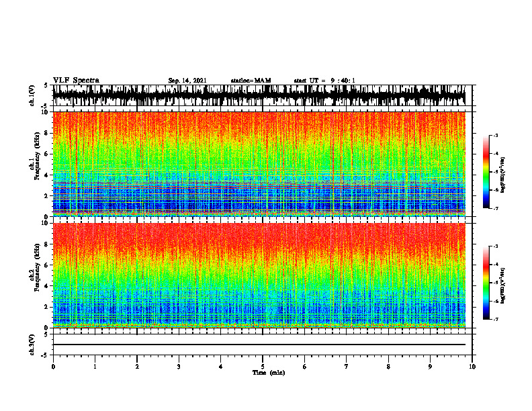This screenshot has width=532, height=411.
Task: Click the "-5" label on ch.2 color scale
Action: pyautogui.click(x=496, y=283)
